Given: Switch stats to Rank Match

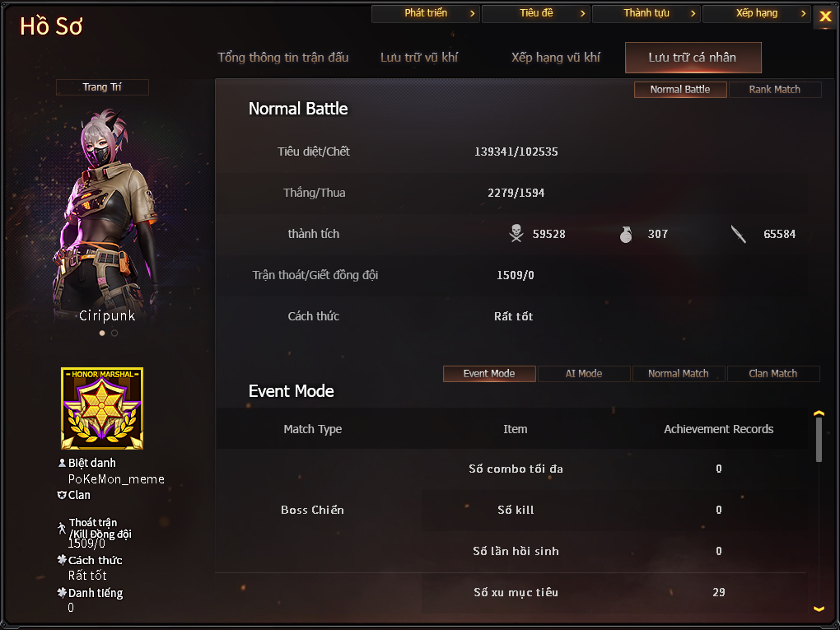Looking at the screenshot, I should point(775,90).
